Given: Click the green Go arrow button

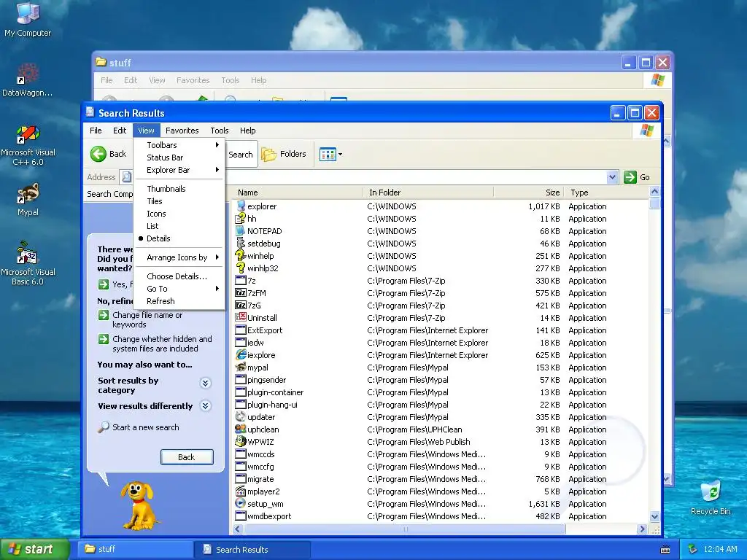Looking at the screenshot, I should (x=630, y=177).
